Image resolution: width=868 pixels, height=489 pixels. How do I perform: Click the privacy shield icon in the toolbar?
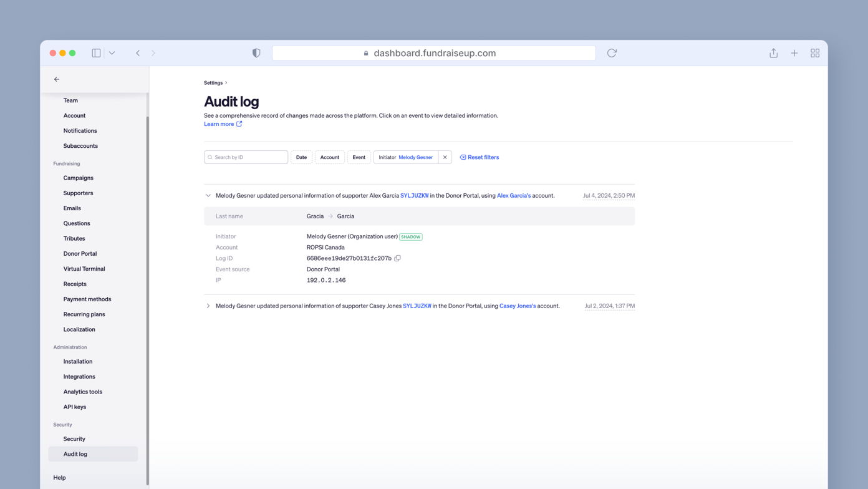tap(256, 53)
